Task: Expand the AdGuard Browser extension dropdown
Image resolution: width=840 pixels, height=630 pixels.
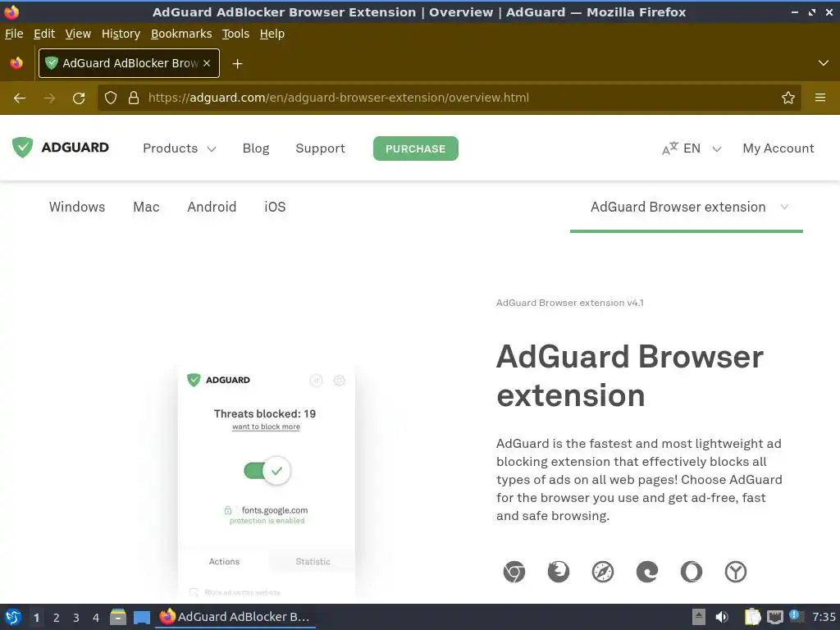Action: coord(687,208)
